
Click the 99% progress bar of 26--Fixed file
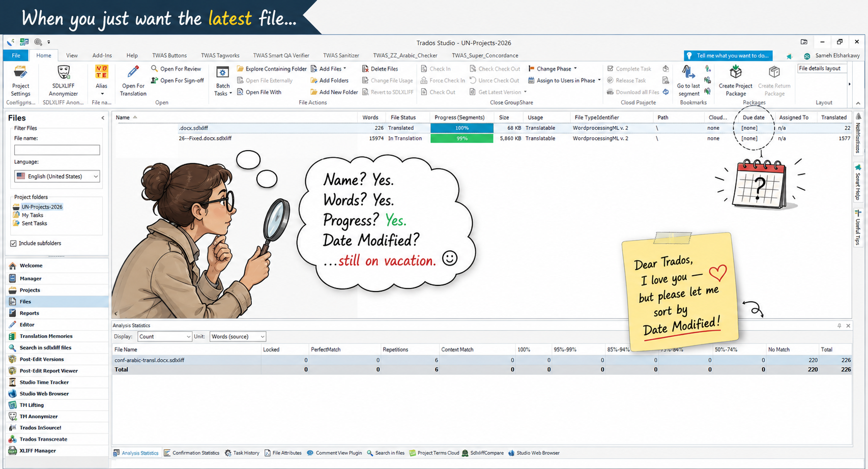click(x=461, y=138)
